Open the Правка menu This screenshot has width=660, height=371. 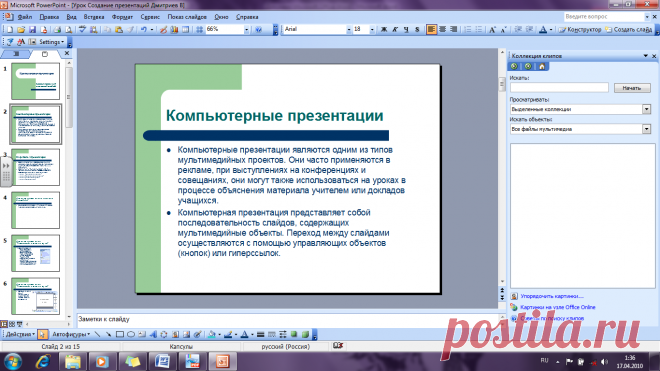(49, 17)
